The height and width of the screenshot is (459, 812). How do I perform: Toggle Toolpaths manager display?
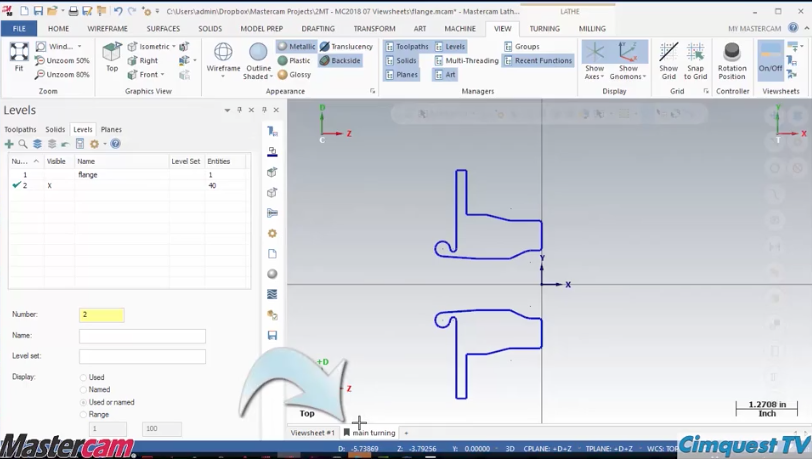407,47
